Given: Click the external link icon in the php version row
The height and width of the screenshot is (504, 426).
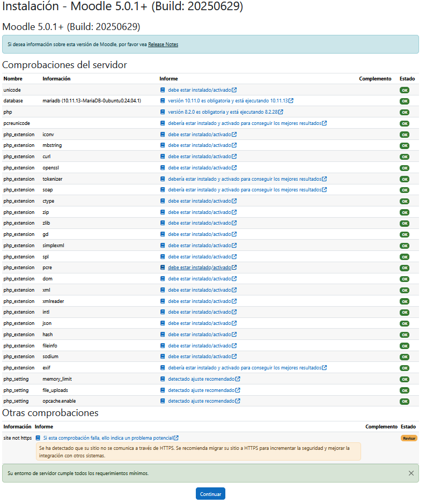Looking at the screenshot, I should pyautogui.click(x=281, y=112).
